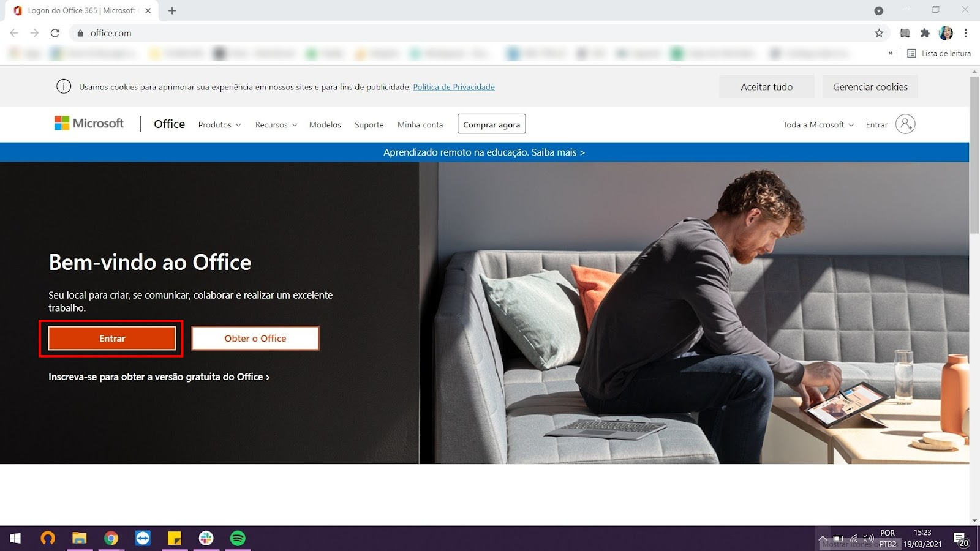Bookmark this page with the star icon
This screenshot has height=551, width=980.
(879, 33)
